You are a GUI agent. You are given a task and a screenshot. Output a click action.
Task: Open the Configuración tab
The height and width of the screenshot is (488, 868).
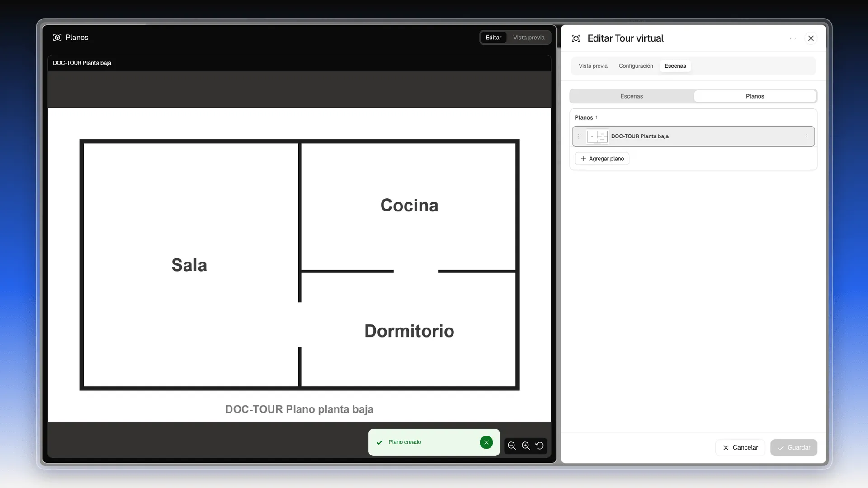coord(636,66)
